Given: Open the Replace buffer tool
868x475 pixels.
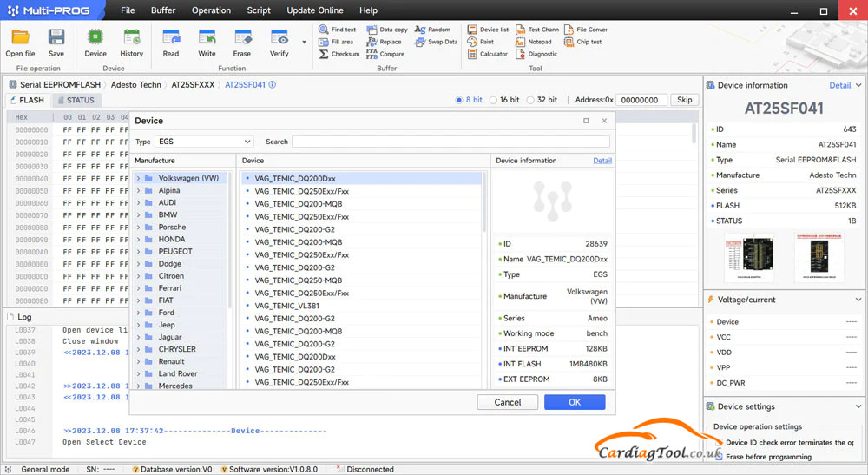Looking at the screenshot, I should [x=385, y=42].
